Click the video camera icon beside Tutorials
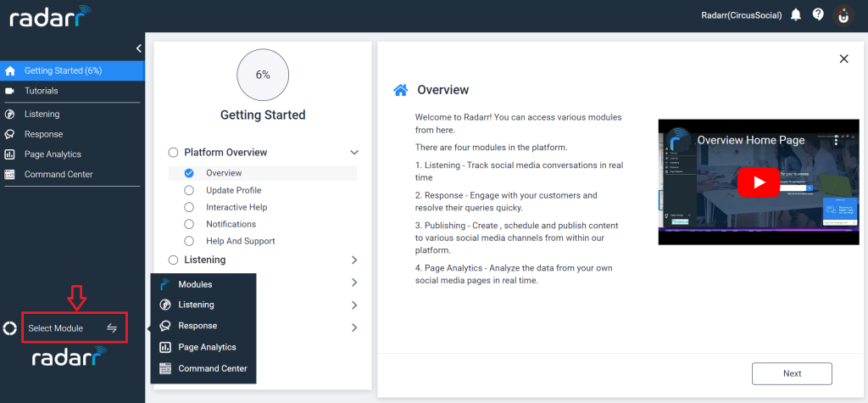The image size is (868, 403). (9, 91)
